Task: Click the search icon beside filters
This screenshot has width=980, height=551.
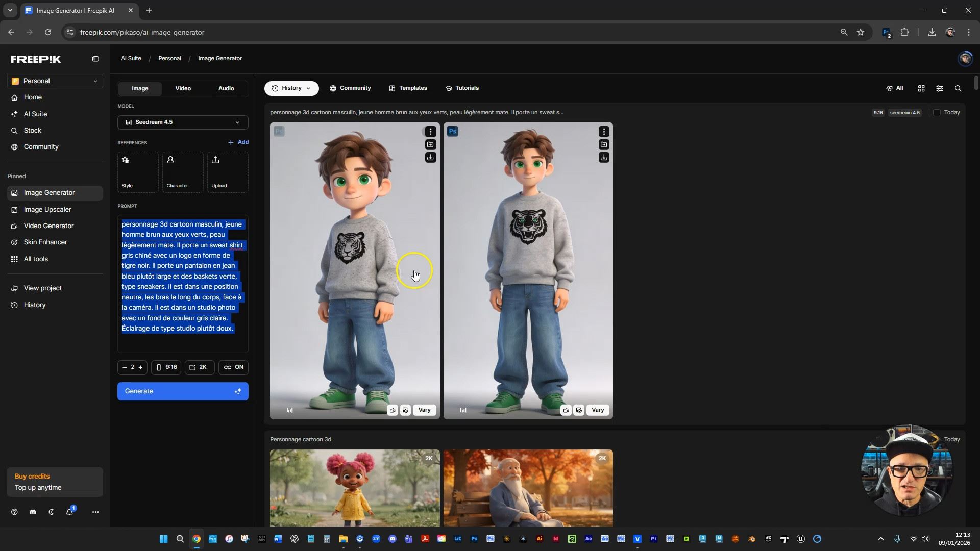Action: click(958, 88)
